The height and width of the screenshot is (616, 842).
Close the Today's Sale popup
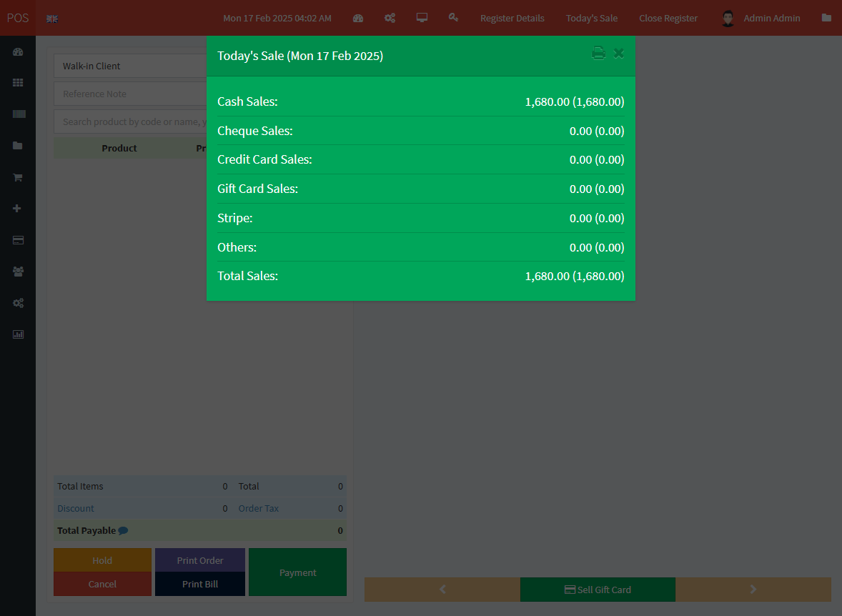619,53
